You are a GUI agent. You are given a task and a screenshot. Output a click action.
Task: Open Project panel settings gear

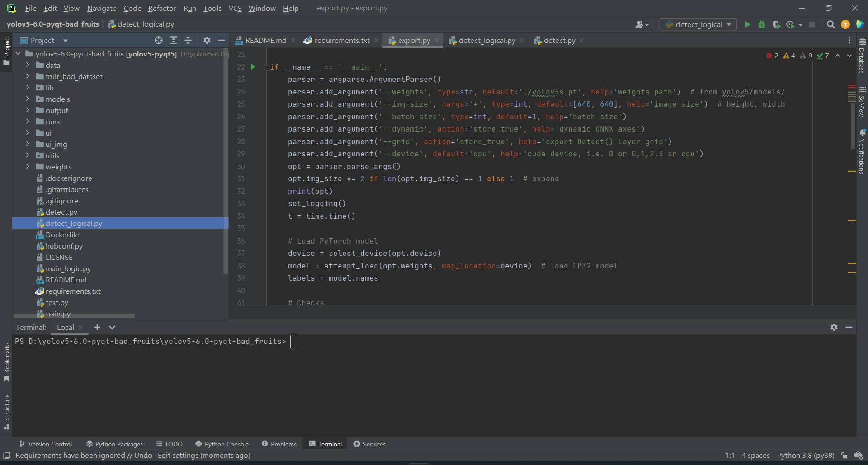[x=207, y=40]
